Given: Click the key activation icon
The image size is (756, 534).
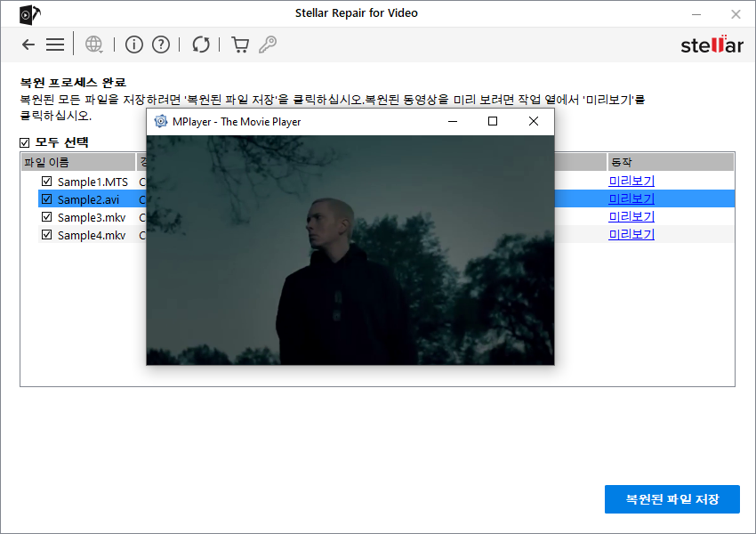Looking at the screenshot, I should tap(268, 44).
